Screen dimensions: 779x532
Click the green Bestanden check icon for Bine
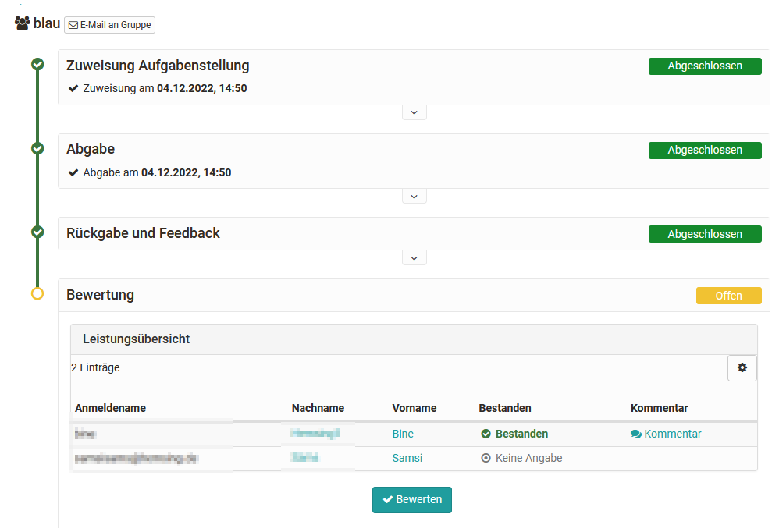[x=485, y=434]
